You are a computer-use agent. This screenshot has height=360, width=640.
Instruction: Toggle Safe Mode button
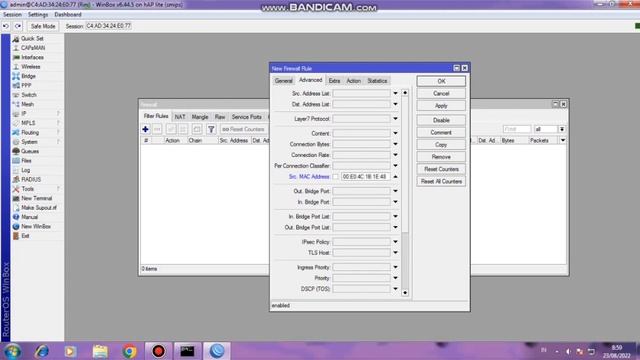click(43, 26)
